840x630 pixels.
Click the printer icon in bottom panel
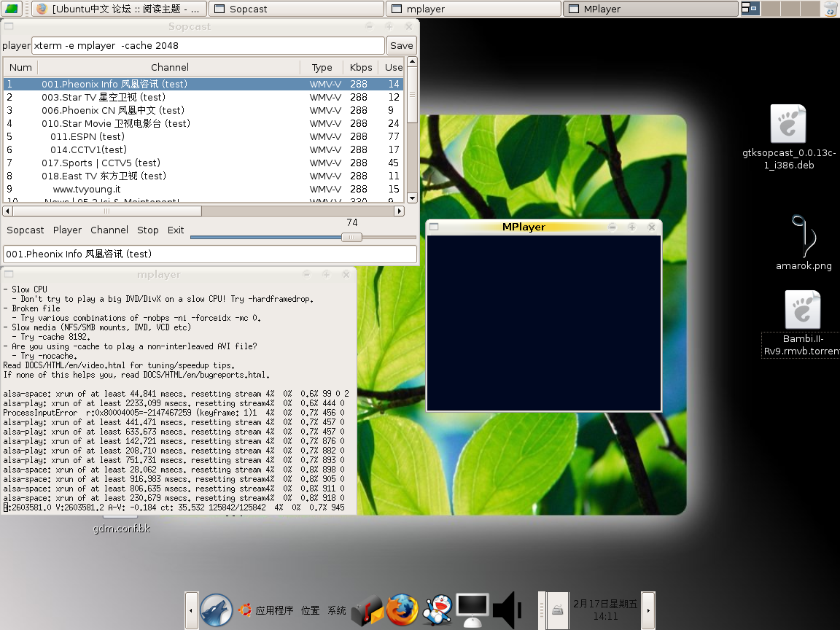pyautogui.click(x=557, y=610)
